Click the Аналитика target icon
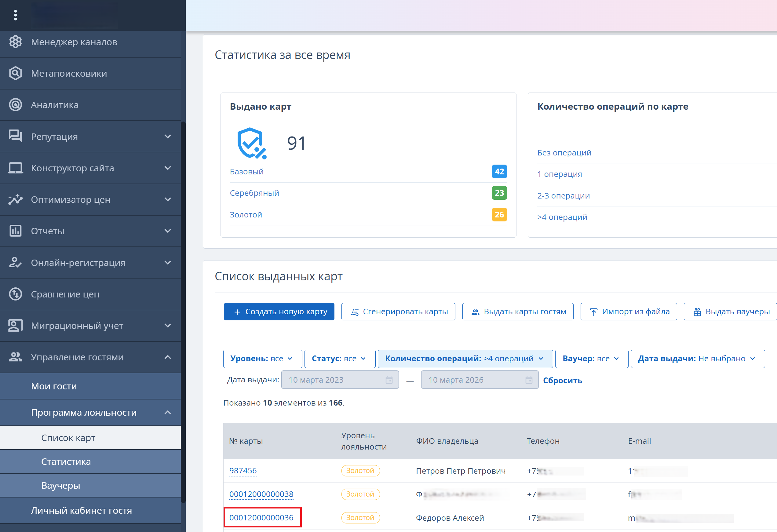Image resolution: width=777 pixels, height=532 pixels. click(x=15, y=105)
